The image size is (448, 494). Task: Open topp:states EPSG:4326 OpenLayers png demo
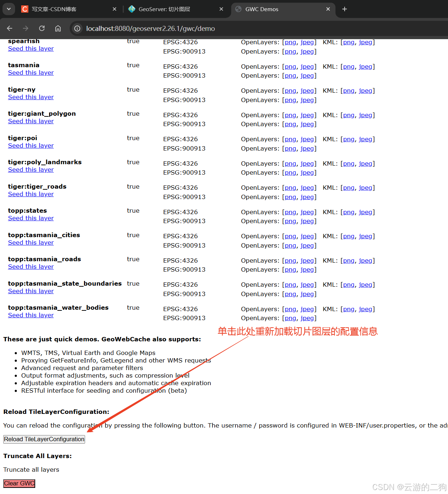[x=290, y=212]
